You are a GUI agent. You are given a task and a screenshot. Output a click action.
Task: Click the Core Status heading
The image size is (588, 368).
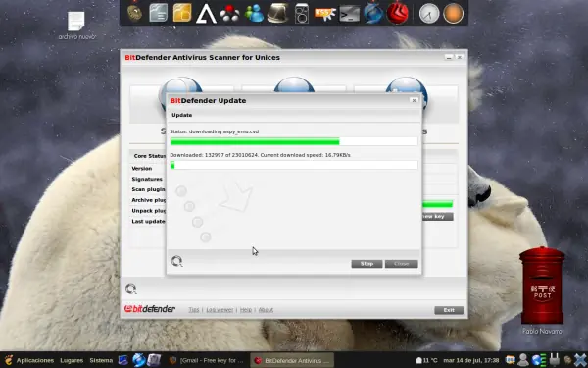pyautogui.click(x=150, y=156)
